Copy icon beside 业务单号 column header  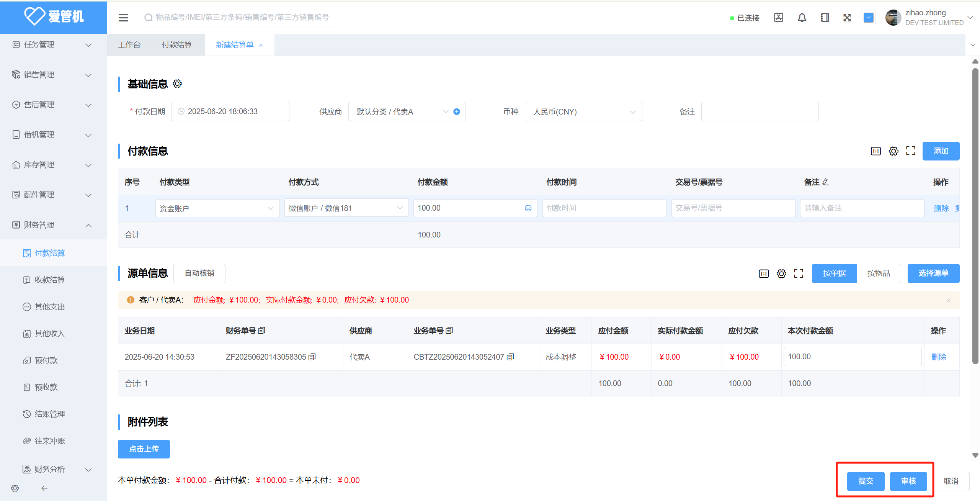pyautogui.click(x=449, y=331)
